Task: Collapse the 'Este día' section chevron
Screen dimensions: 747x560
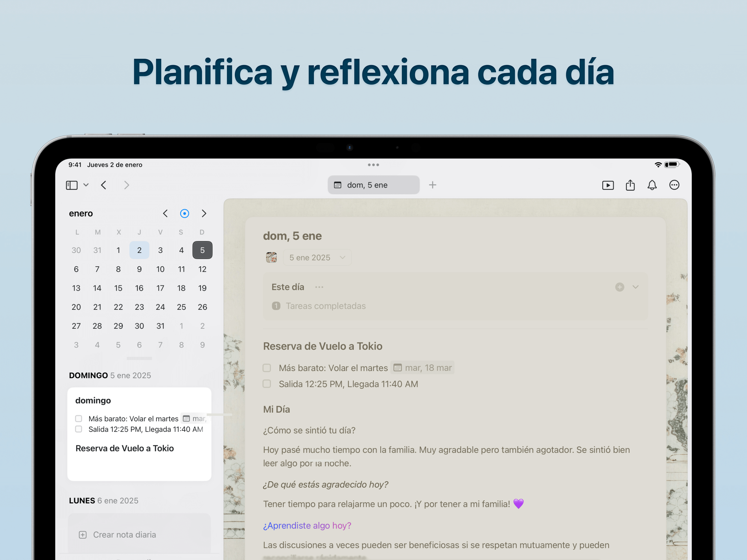Action: point(635,287)
